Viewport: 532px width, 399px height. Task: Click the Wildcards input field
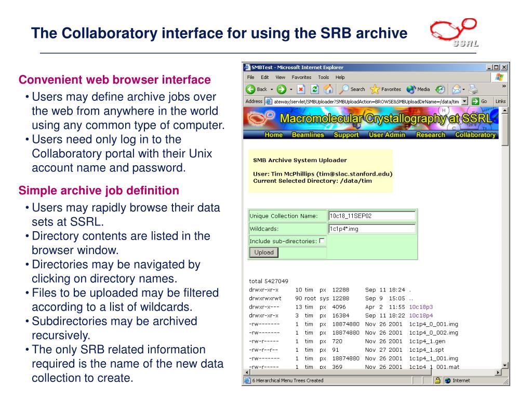coord(372,229)
